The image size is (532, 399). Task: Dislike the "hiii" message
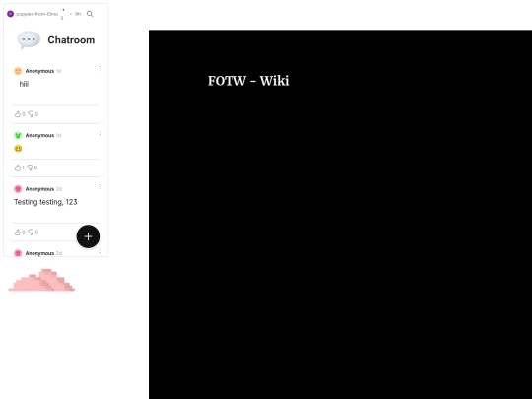[31, 114]
